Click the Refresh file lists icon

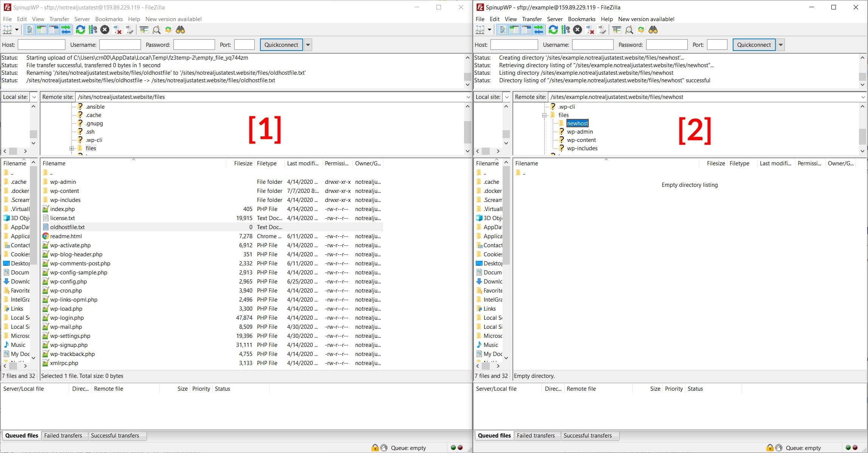[80, 29]
